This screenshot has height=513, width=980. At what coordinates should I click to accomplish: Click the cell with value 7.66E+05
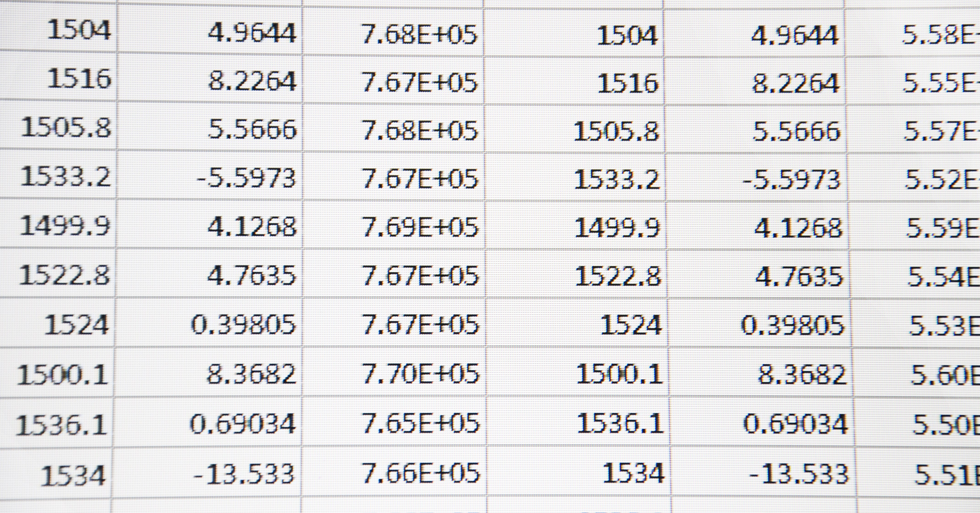[x=421, y=473]
